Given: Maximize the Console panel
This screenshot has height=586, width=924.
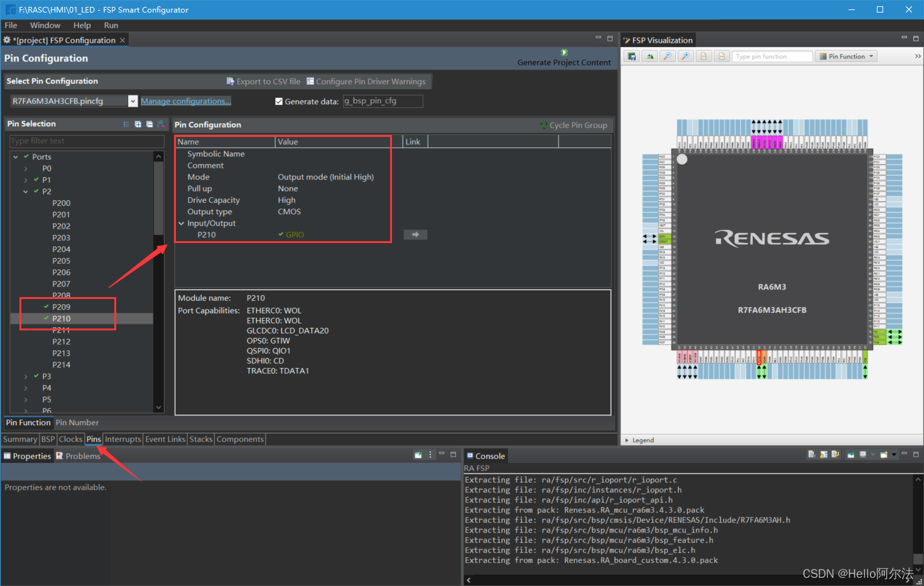Looking at the screenshot, I should click(x=916, y=453).
